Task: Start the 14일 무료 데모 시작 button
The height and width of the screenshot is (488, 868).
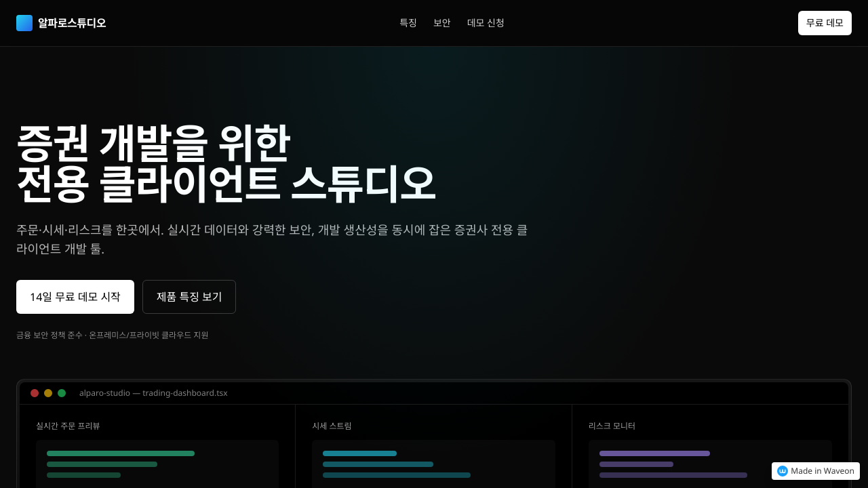Action: 75,297
